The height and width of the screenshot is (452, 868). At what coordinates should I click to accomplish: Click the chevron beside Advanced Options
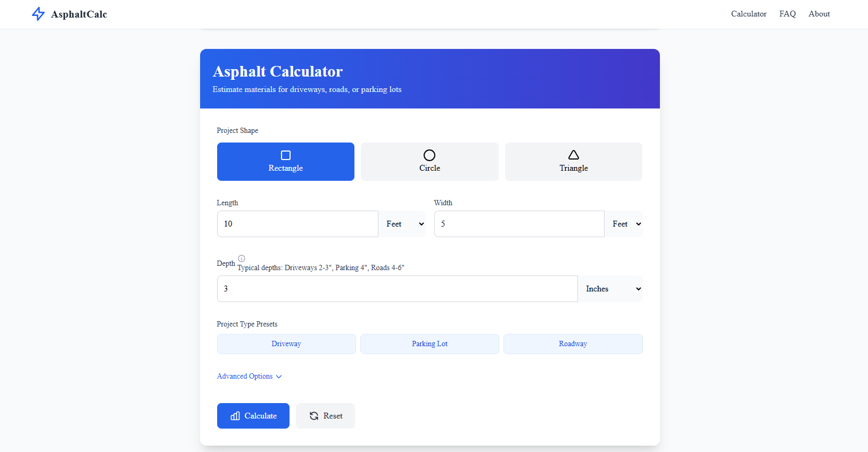(279, 376)
